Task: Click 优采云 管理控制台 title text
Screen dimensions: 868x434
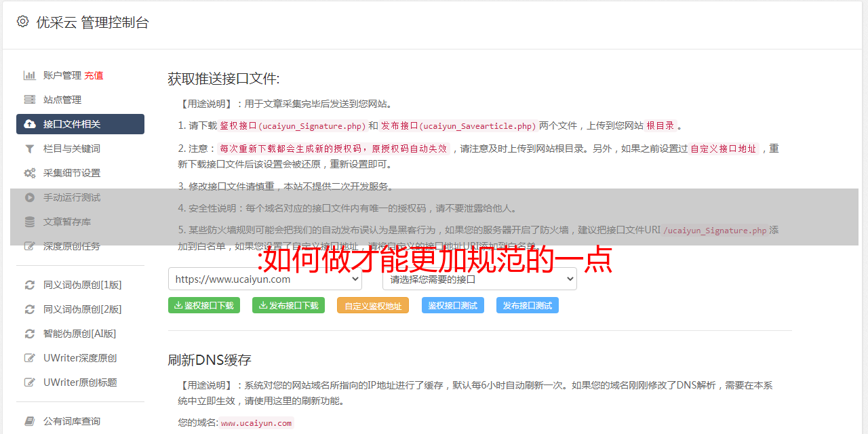Action: point(92,22)
